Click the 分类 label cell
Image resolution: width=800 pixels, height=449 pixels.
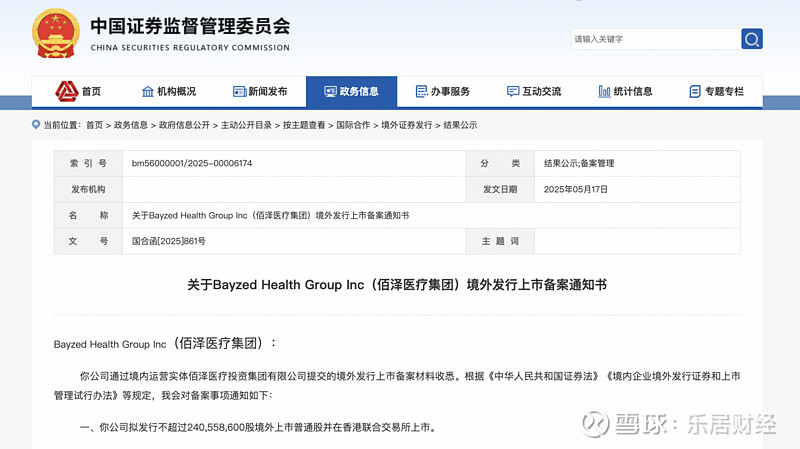500,163
